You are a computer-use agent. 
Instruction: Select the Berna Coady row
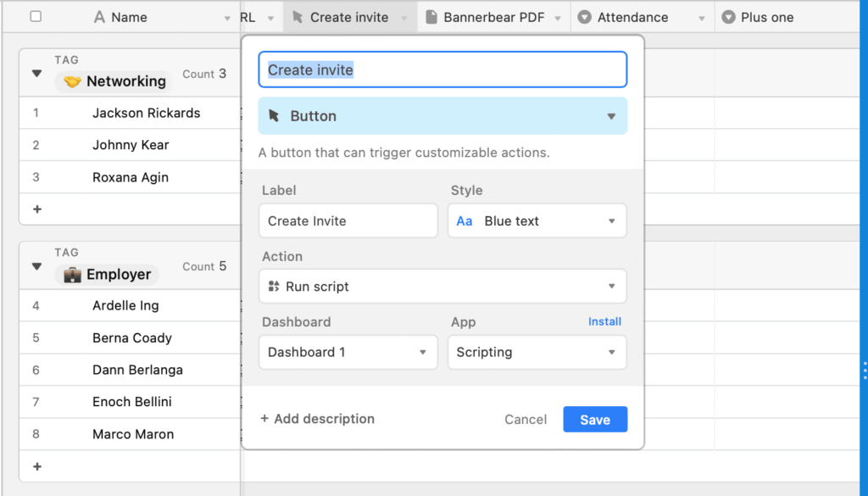(130, 337)
